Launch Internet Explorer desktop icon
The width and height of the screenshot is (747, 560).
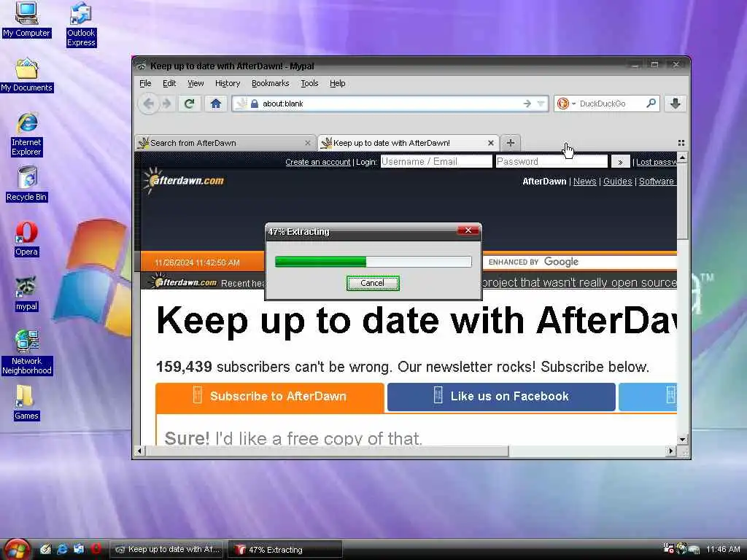27,135
